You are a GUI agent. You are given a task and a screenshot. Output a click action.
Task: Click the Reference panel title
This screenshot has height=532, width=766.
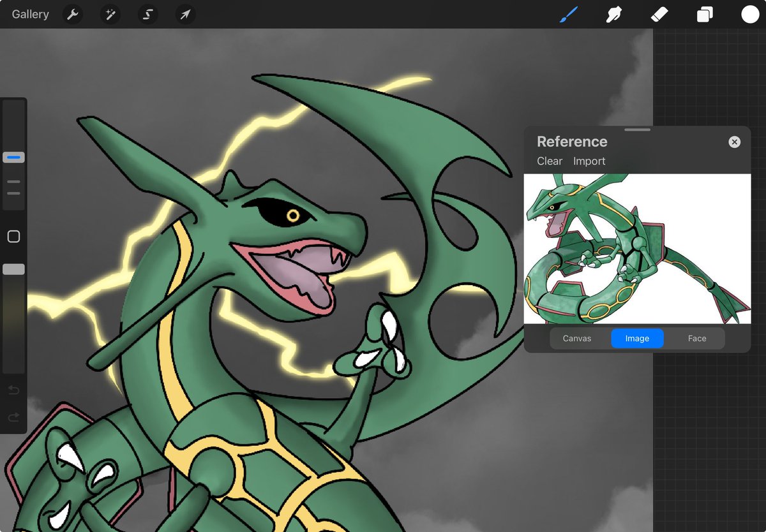coord(572,142)
